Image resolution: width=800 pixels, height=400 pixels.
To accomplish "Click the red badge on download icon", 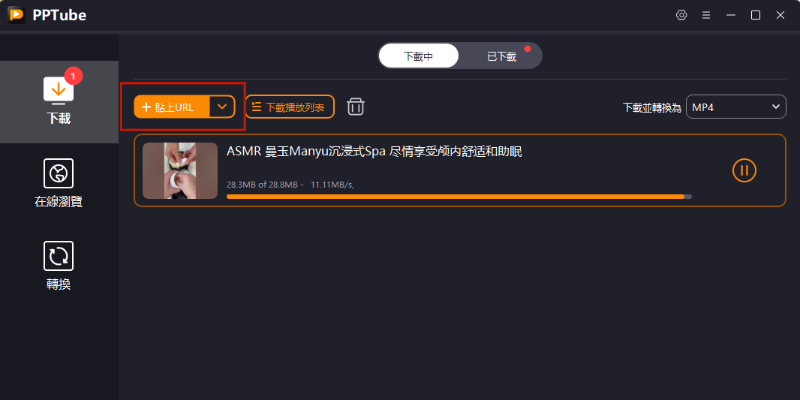I will click(73, 77).
